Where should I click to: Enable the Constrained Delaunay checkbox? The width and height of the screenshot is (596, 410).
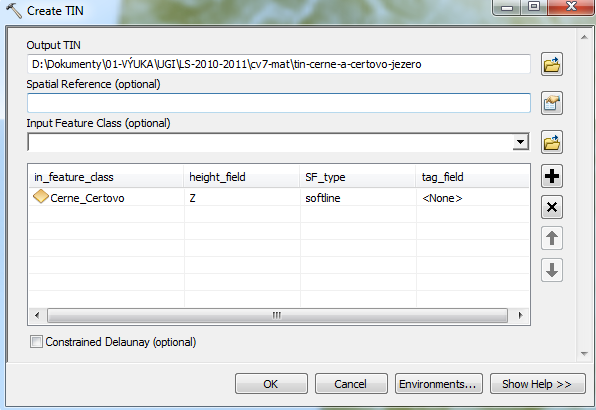click(x=36, y=342)
